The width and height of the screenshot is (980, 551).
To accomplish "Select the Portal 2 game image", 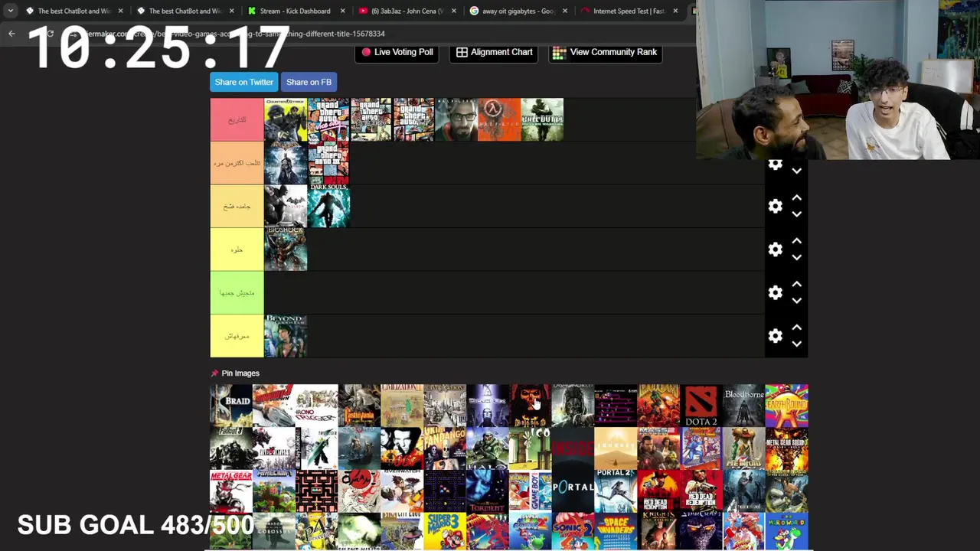I will tap(616, 491).
